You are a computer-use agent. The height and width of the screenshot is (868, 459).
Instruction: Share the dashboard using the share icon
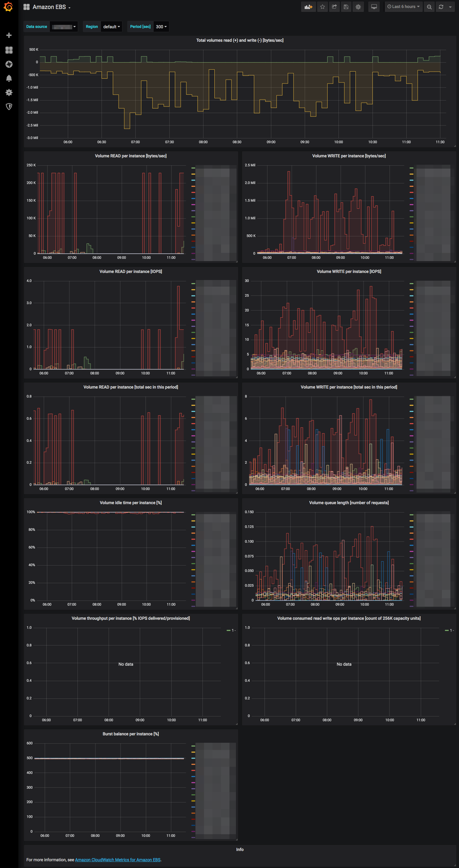(x=334, y=7)
